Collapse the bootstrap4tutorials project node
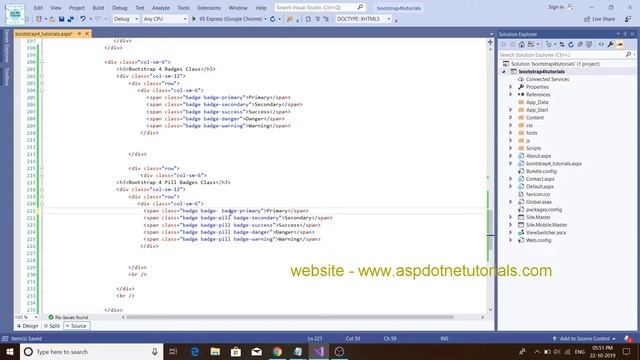The height and width of the screenshot is (360, 640). [x=504, y=71]
